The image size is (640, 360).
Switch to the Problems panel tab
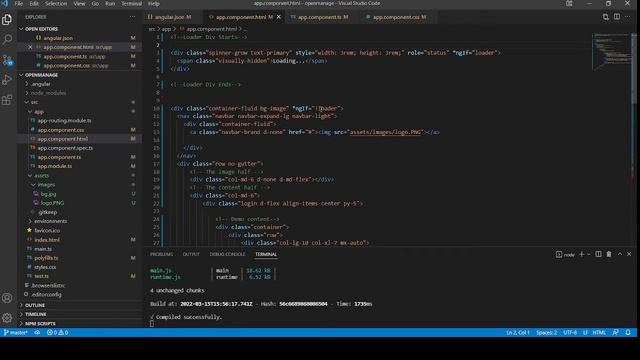click(x=161, y=254)
